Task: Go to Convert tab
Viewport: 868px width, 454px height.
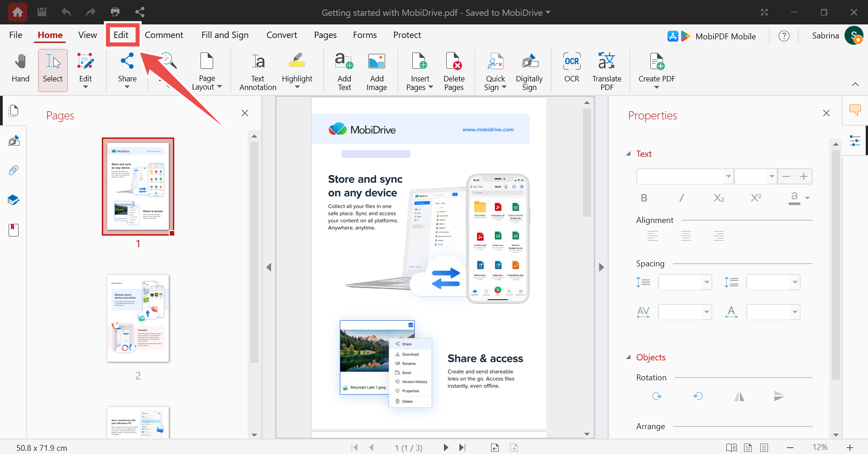Action: 281,35
